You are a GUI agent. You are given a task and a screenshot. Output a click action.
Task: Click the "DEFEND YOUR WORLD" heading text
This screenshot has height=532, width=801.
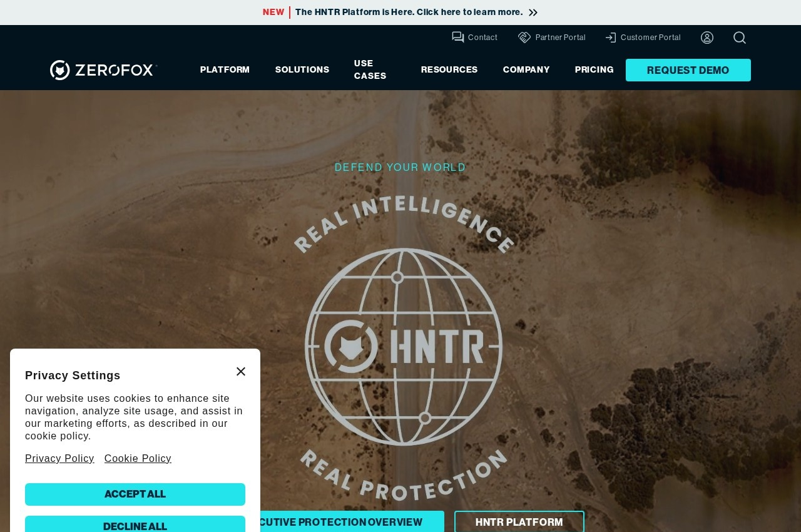pos(400,168)
